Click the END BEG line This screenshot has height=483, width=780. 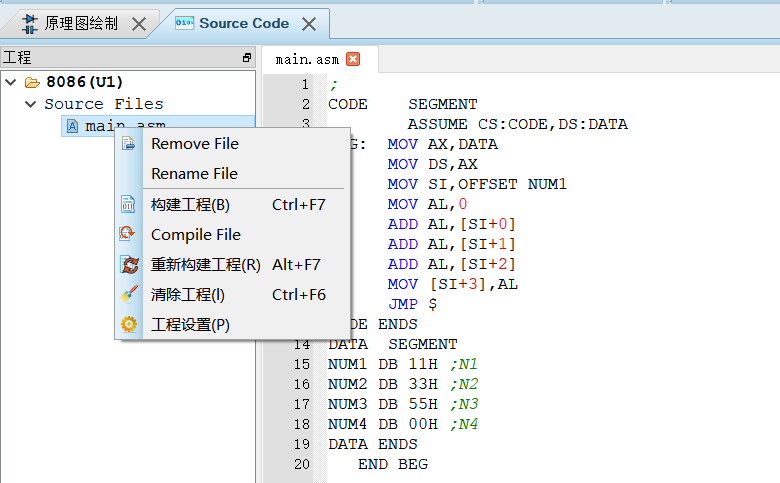pyautogui.click(x=392, y=465)
